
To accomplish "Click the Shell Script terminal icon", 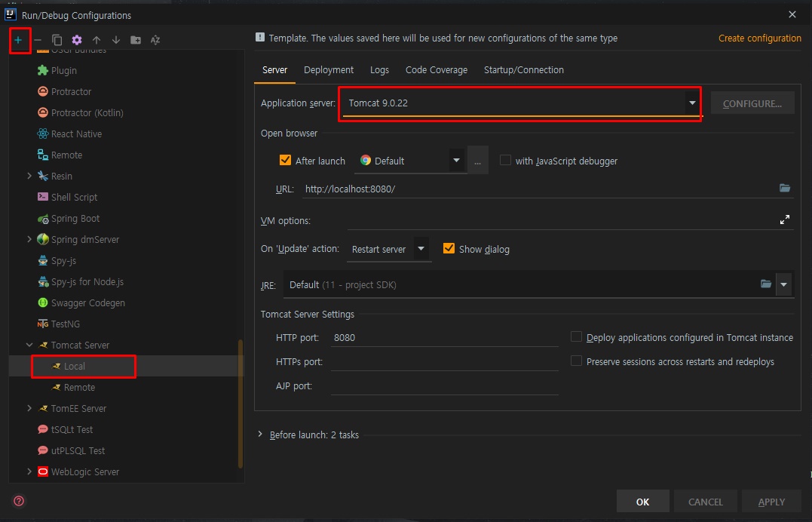I will click(43, 197).
